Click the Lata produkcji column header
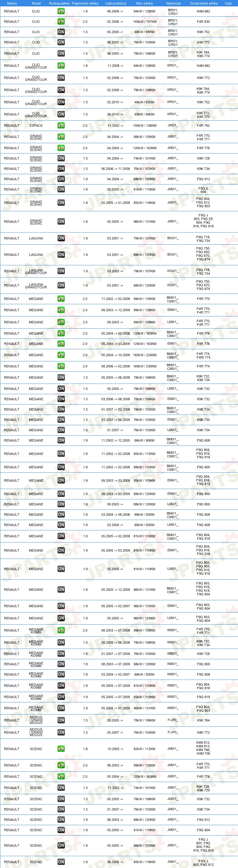 tap(115, 3)
